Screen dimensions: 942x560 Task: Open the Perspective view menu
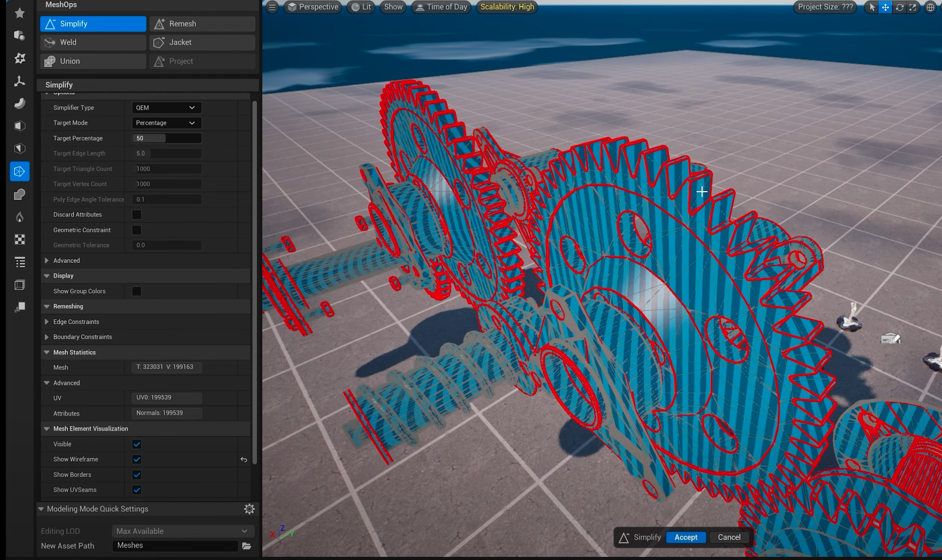(313, 7)
